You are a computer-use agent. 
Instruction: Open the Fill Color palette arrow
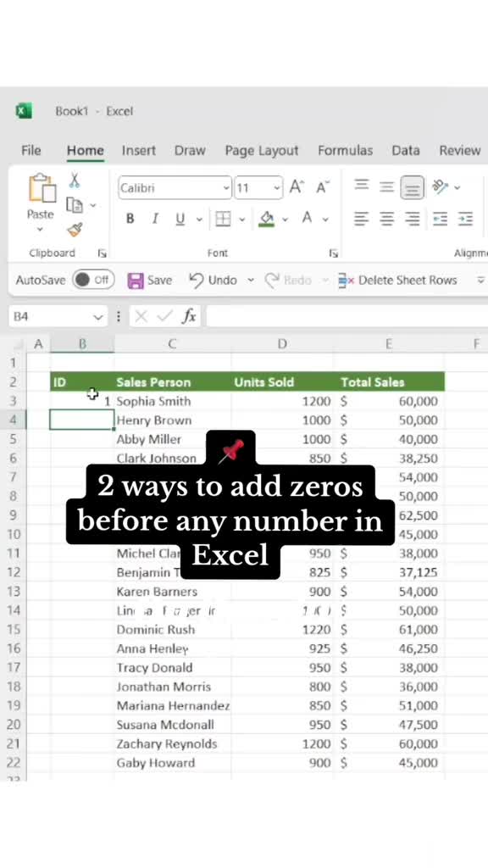[285, 220]
